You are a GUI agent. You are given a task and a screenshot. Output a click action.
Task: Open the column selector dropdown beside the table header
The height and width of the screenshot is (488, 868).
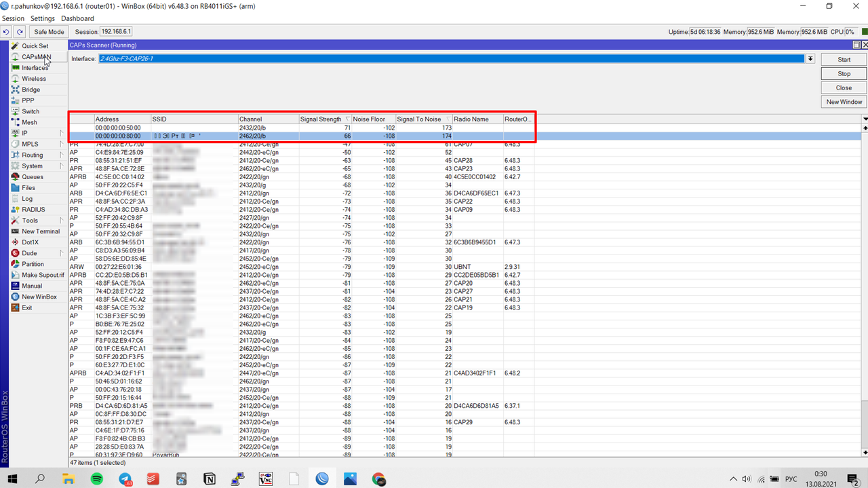pos(865,119)
